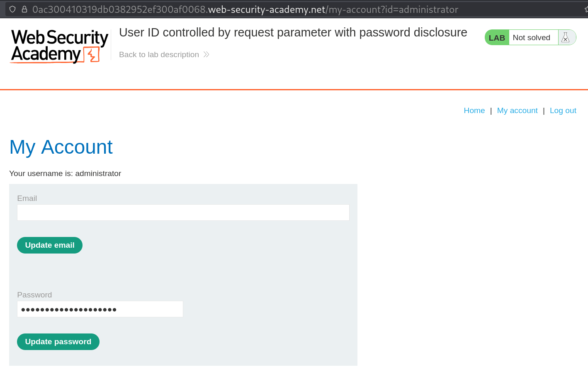Click the 'Your username is: administrator' text
Image resolution: width=588 pixels, height=372 pixels.
tap(65, 174)
